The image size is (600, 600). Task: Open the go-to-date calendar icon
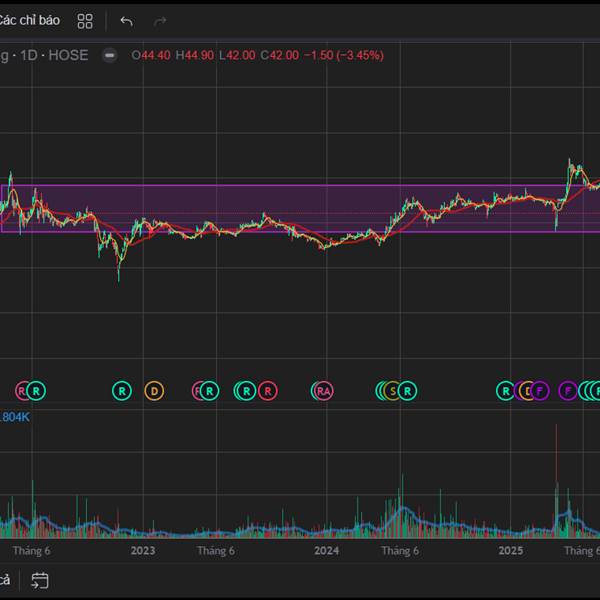click(x=40, y=580)
